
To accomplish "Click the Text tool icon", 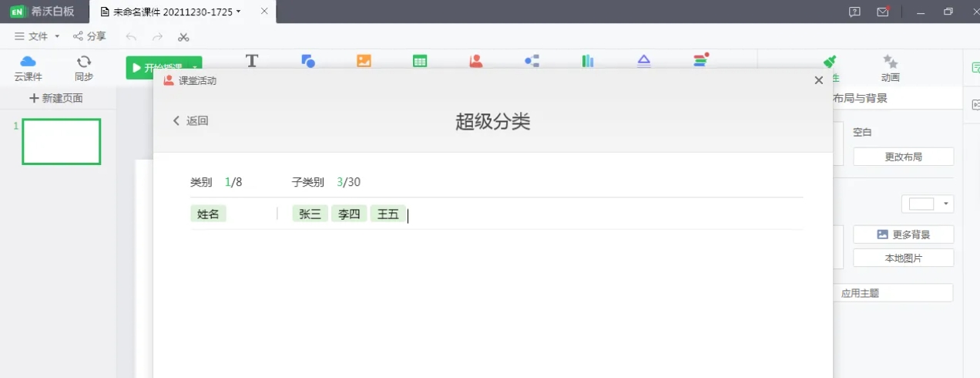I will [x=252, y=61].
